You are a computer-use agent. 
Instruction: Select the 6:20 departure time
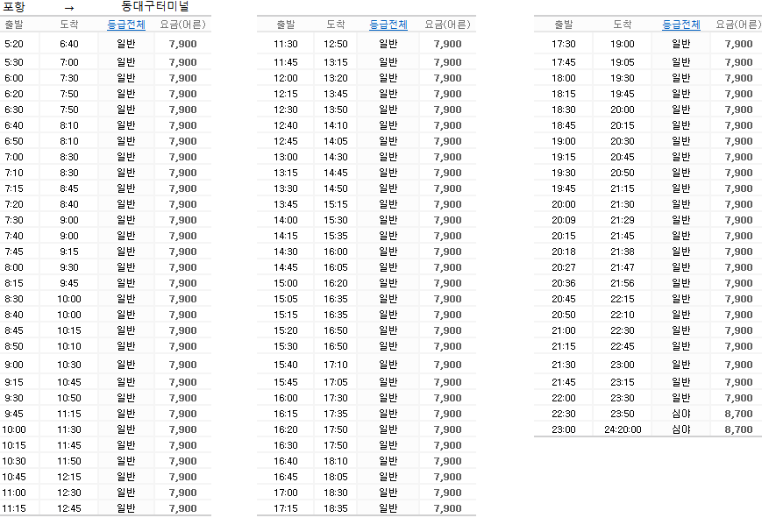coord(14,94)
